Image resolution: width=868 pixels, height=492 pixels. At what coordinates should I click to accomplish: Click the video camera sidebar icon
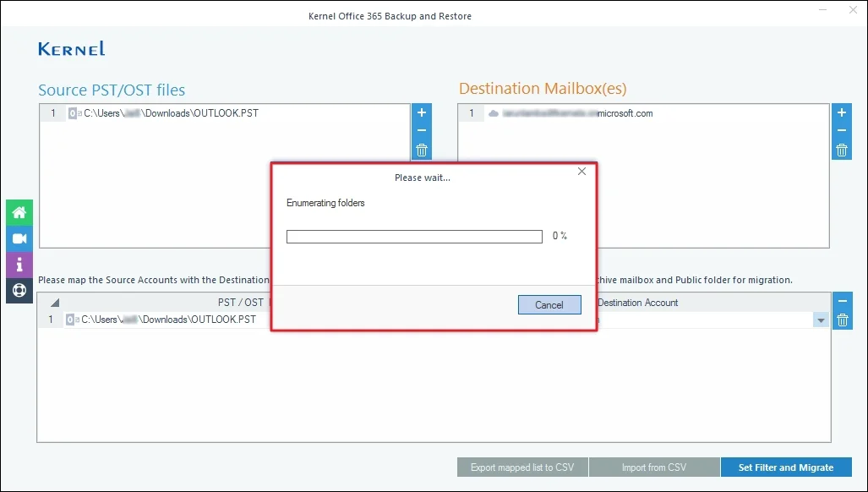pos(19,238)
